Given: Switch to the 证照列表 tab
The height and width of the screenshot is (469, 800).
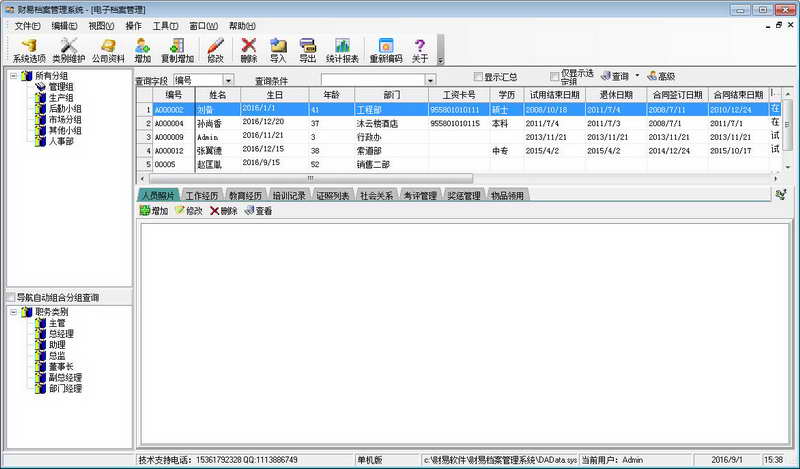Looking at the screenshot, I should tap(333, 195).
